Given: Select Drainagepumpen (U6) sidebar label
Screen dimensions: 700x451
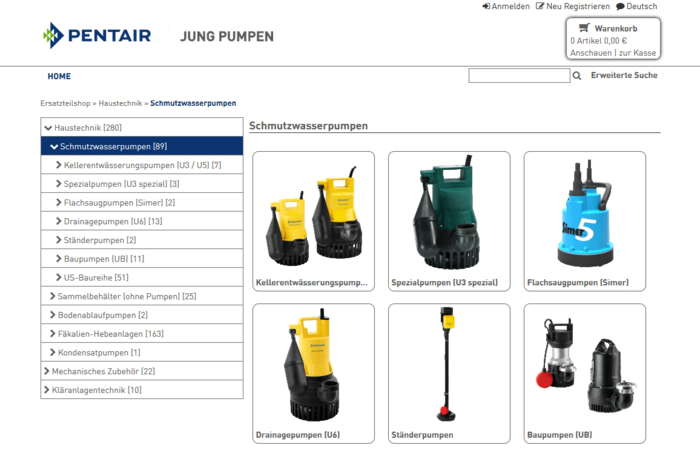Looking at the screenshot, I should tap(113, 221).
